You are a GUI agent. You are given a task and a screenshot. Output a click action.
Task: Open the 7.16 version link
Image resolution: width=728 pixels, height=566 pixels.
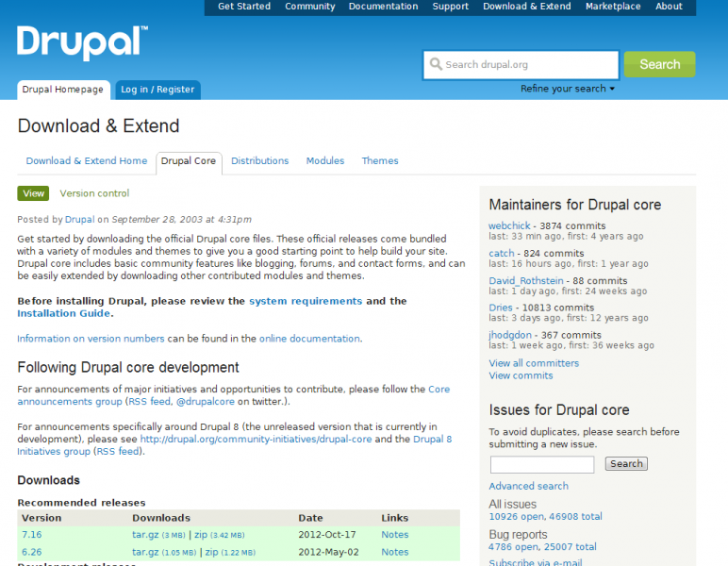(31, 535)
